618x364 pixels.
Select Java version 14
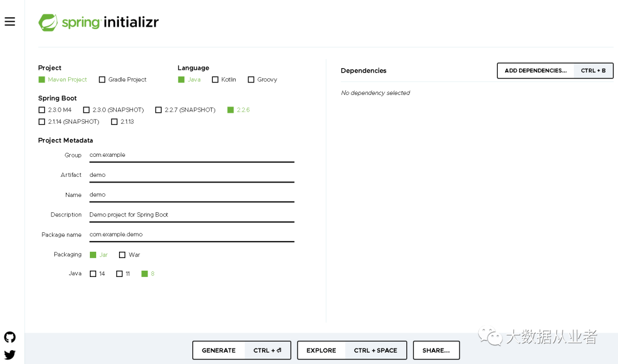point(97,274)
